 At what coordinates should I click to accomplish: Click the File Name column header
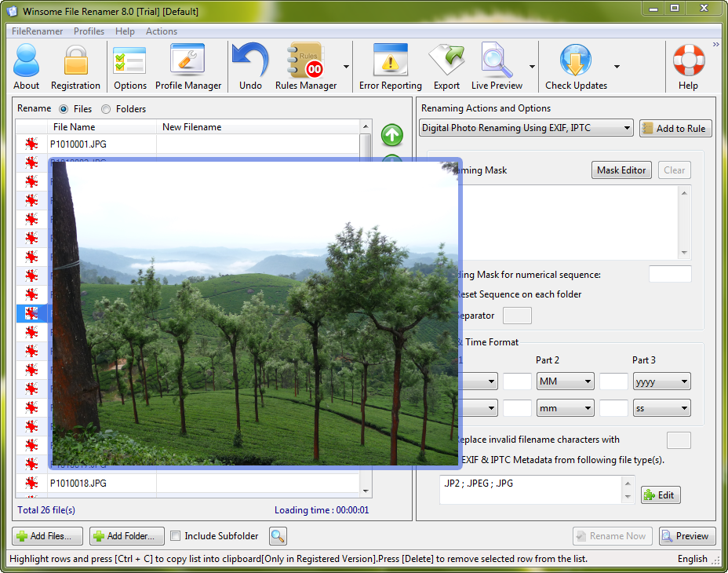pos(102,127)
